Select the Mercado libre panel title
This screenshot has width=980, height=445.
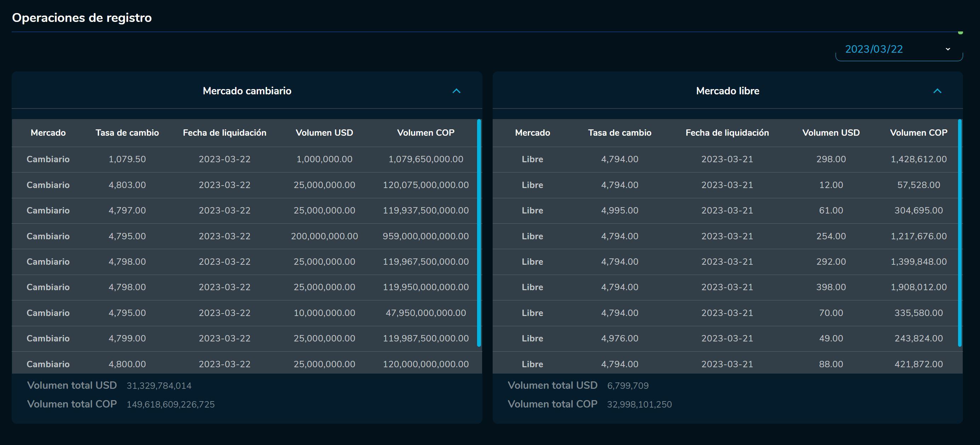click(x=727, y=91)
